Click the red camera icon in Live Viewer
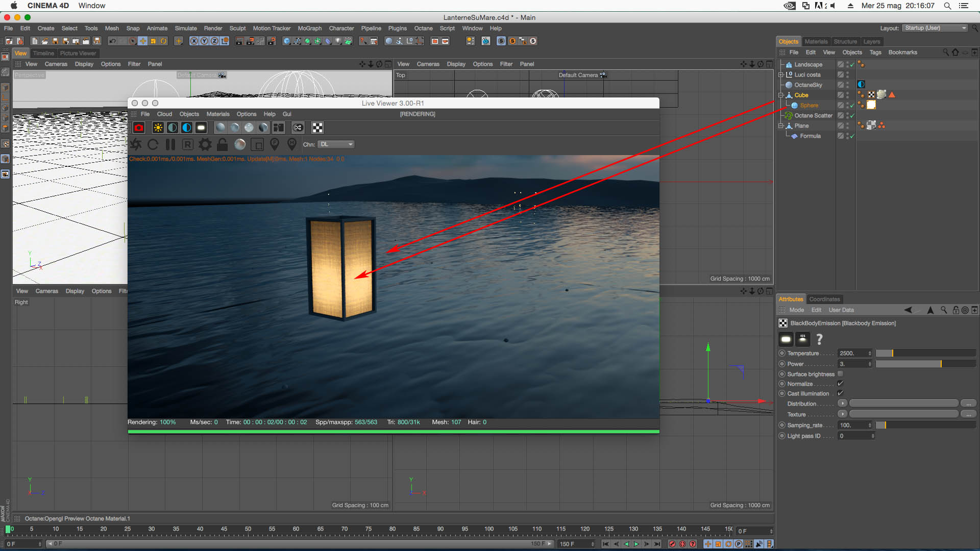The height and width of the screenshot is (551, 980). pos(139,128)
